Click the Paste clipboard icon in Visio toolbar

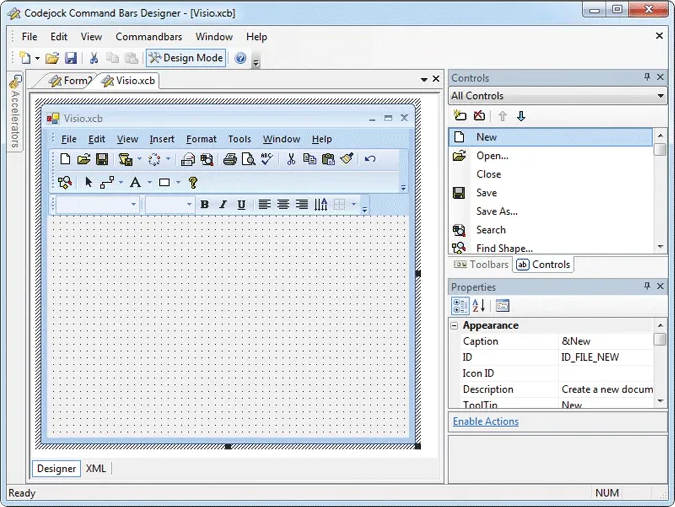[x=328, y=159]
